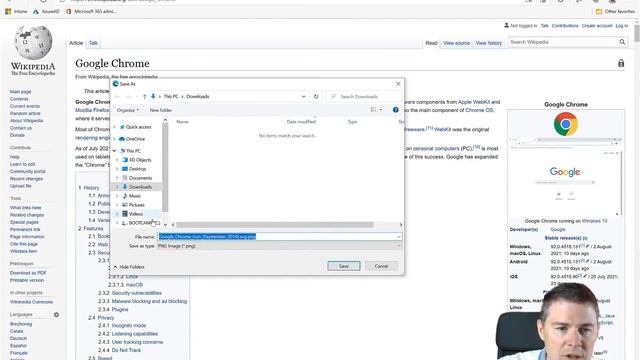Viewport: 640px width, 360px height.
Task: Click the Google Chrome logo in infobox
Action: pyautogui.click(x=566, y=124)
